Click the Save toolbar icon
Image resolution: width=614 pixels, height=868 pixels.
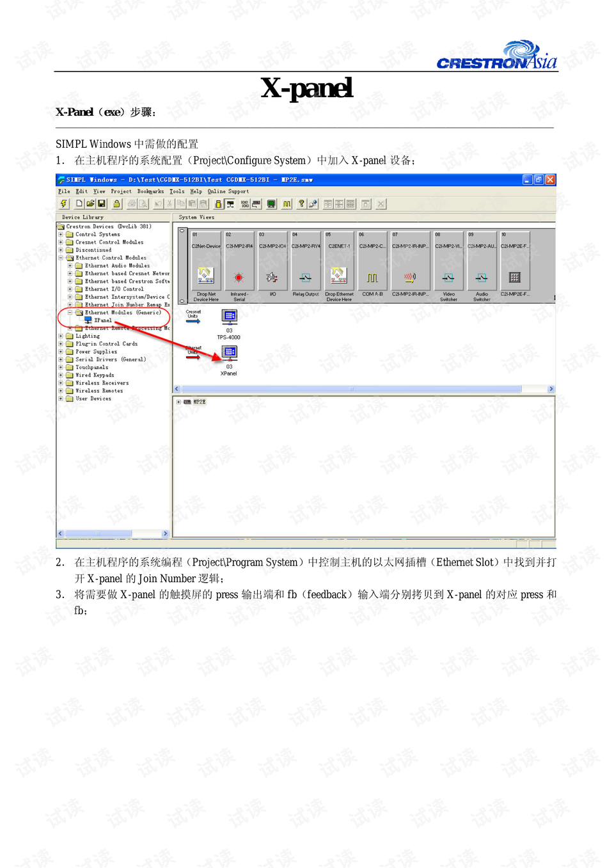[102, 203]
